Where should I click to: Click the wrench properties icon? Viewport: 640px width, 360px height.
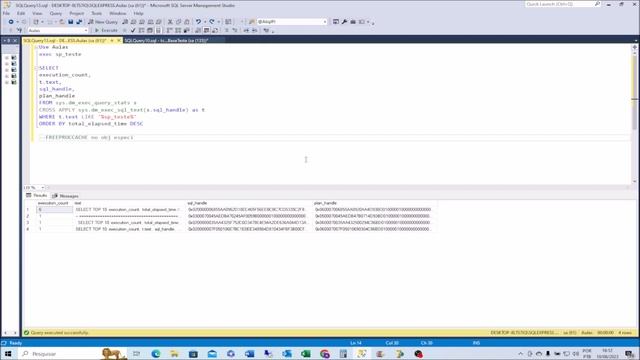[344, 22]
